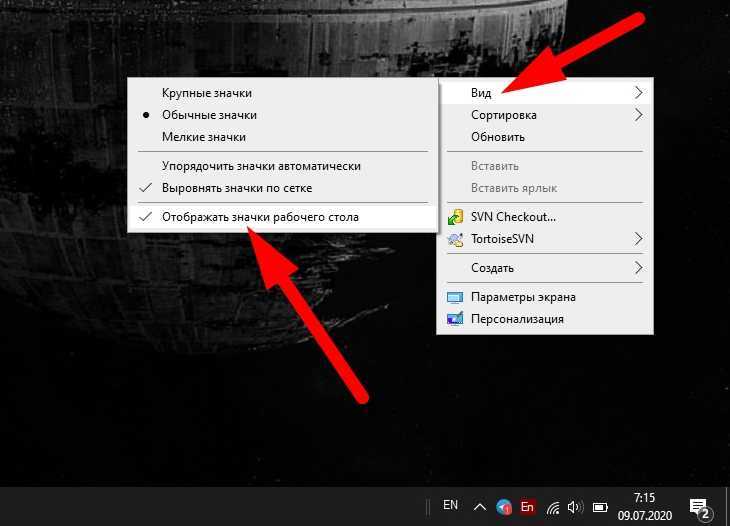Click the TortoiseSVN turtle icon
Screen dimensions: 730x526
pyautogui.click(x=455, y=239)
